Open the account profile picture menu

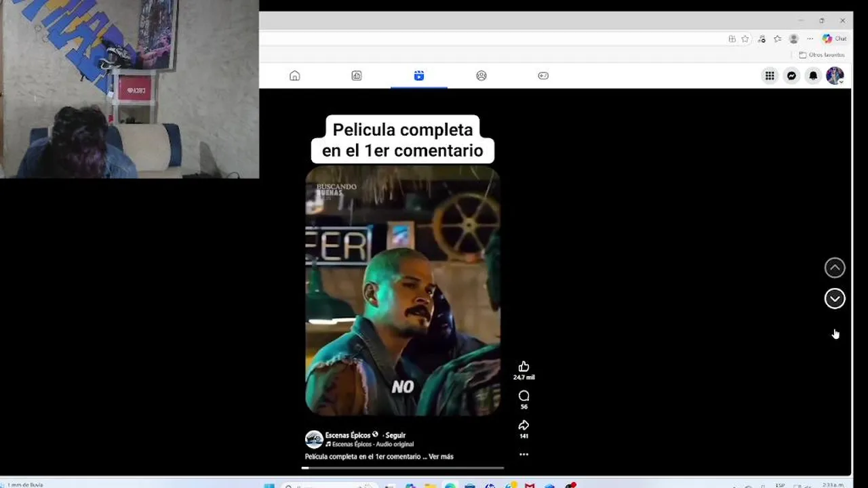coord(835,76)
